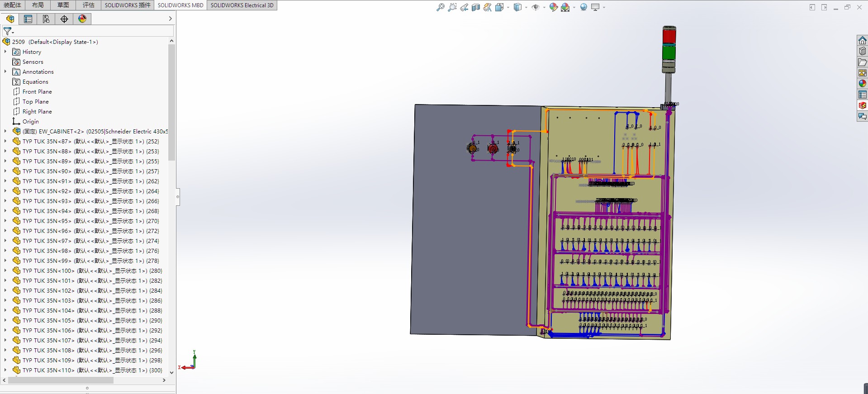Open the feature tree filter dropdown
The image size is (868, 394).
(x=9, y=31)
